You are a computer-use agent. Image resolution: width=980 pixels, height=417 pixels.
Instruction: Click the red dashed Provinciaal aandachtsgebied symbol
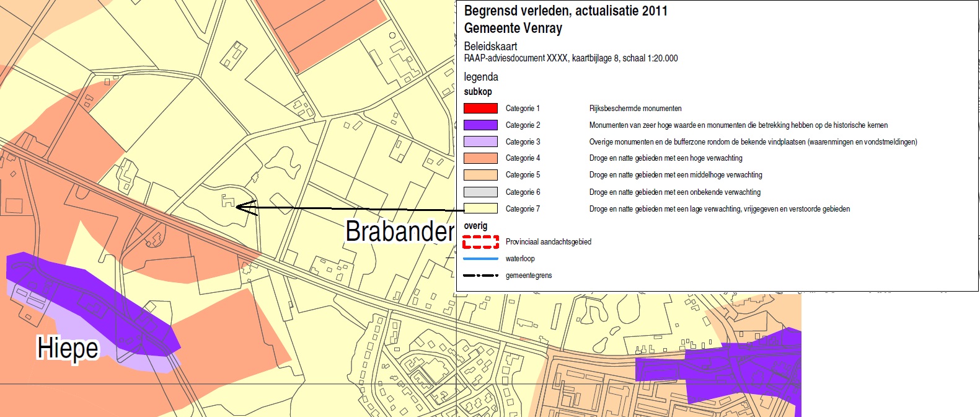[x=480, y=241]
